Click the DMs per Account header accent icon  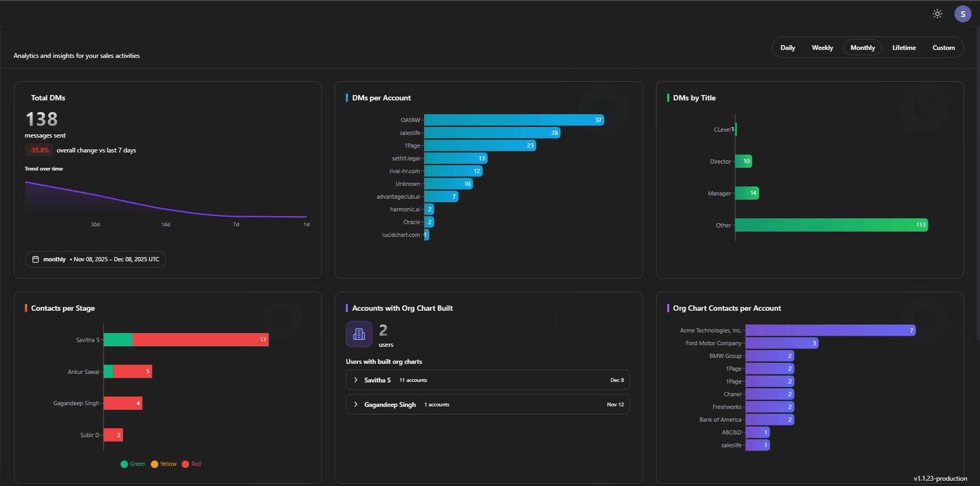pos(346,98)
